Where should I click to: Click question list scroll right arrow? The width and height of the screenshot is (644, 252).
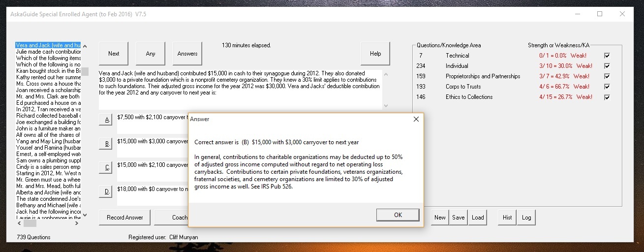click(x=77, y=223)
